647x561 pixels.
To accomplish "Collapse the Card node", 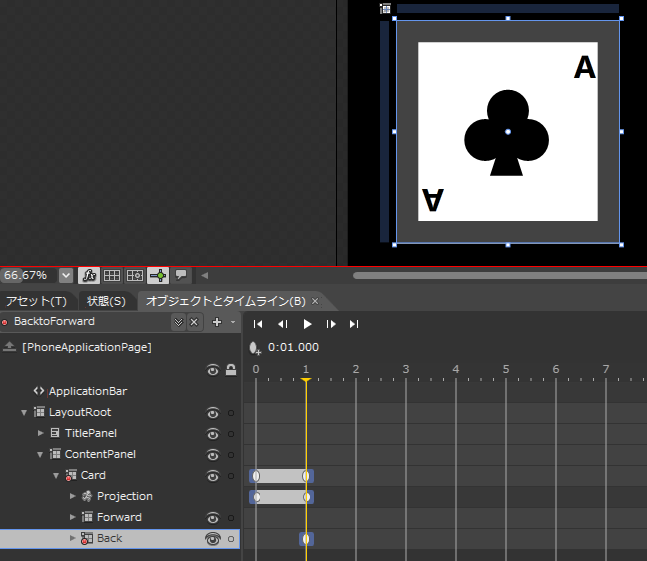I will click(56, 476).
